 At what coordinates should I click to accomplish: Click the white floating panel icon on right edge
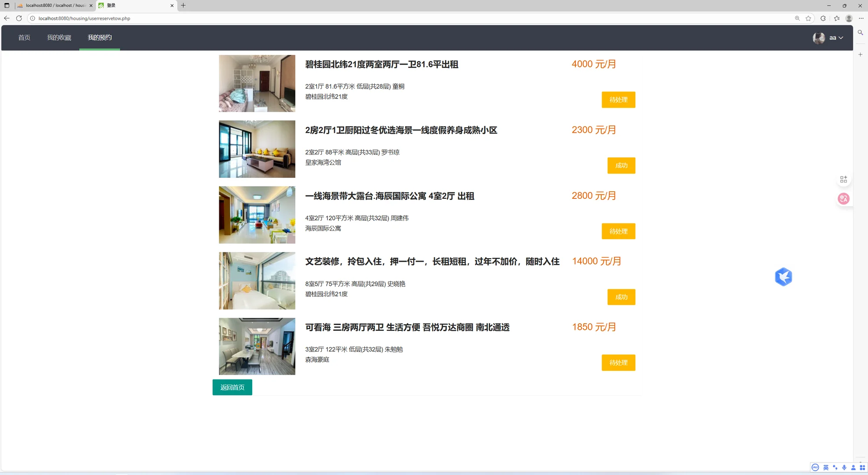(x=843, y=179)
